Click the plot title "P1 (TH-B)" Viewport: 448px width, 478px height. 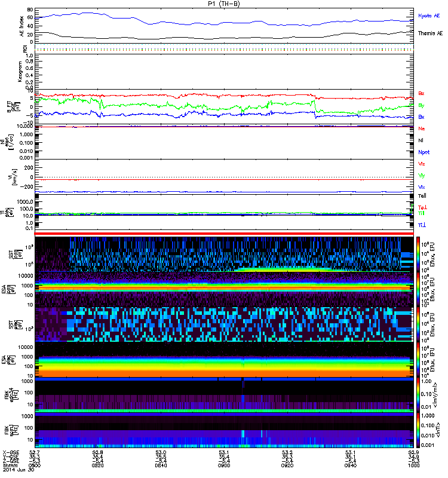pos(223,4)
